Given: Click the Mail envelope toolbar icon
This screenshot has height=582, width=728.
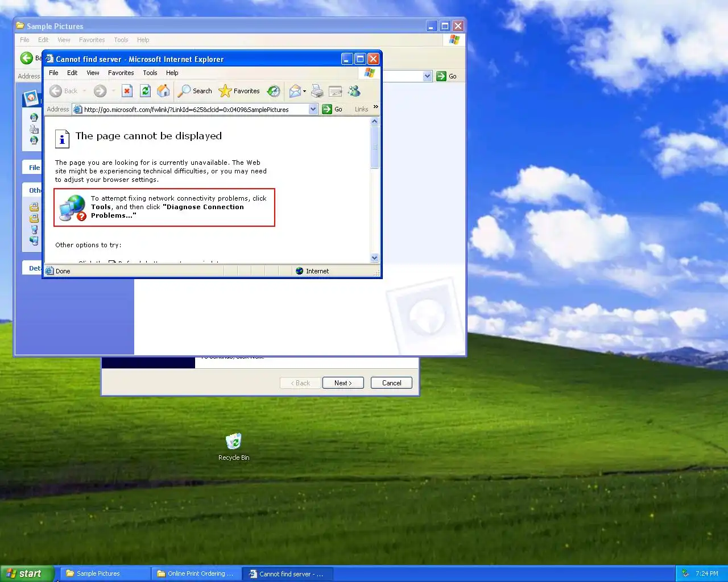Looking at the screenshot, I should coord(295,91).
